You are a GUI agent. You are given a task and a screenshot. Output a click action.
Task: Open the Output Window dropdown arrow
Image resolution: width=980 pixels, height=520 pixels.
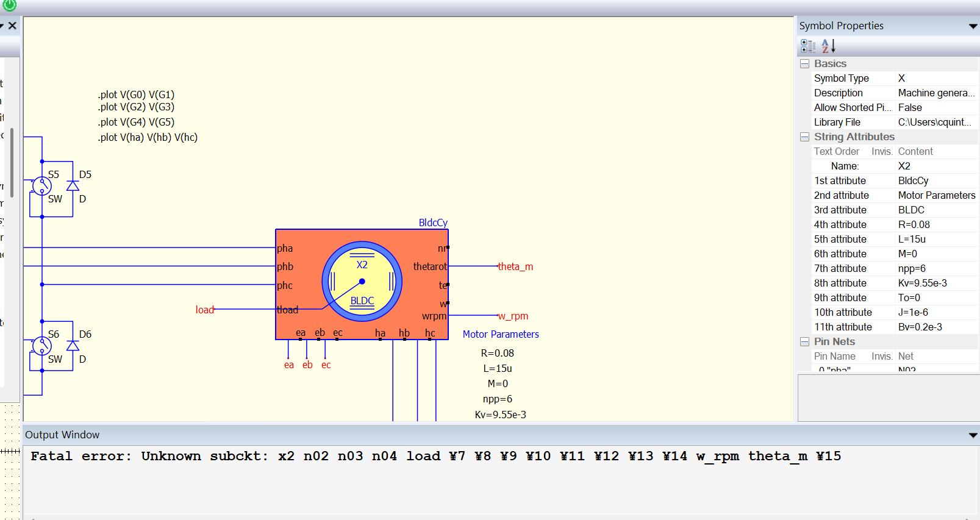pyautogui.click(x=973, y=435)
